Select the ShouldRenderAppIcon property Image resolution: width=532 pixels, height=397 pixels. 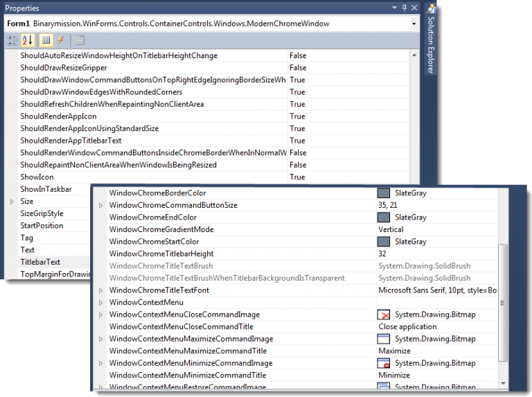coord(58,116)
